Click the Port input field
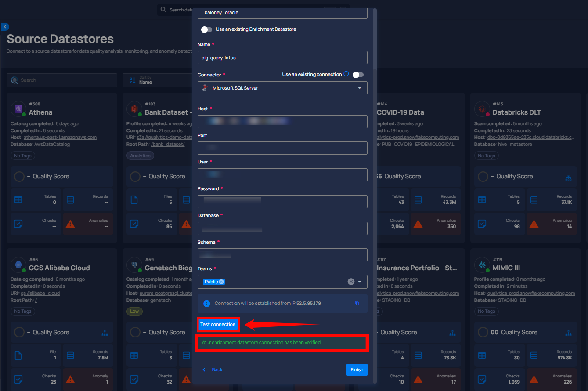Image resolution: width=588 pixels, height=391 pixels. coord(282,148)
